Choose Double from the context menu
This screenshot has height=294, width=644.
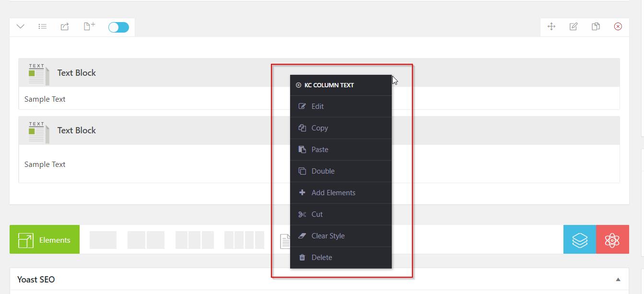pos(341,171)
